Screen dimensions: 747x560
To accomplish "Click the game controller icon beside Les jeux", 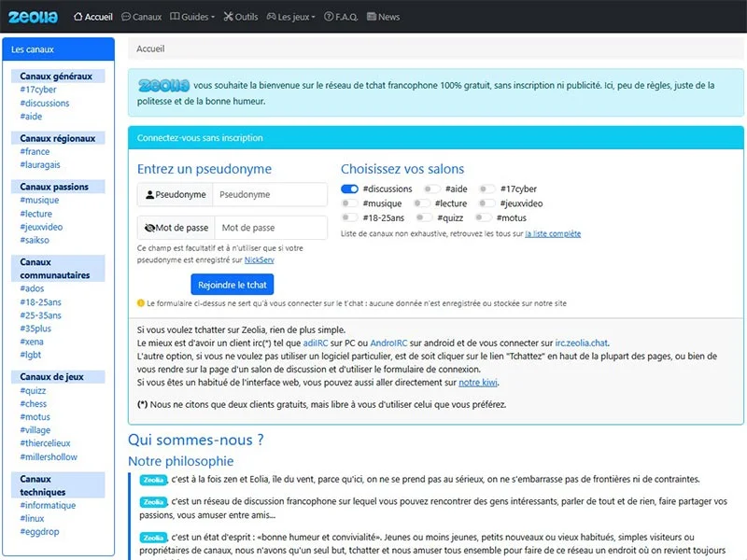I will 271,16.
